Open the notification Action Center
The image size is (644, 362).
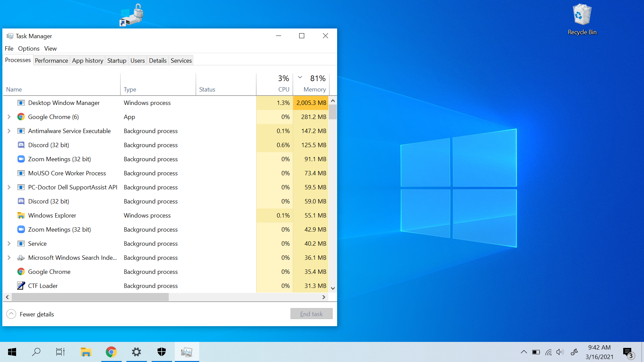click(x=629, y=353)
